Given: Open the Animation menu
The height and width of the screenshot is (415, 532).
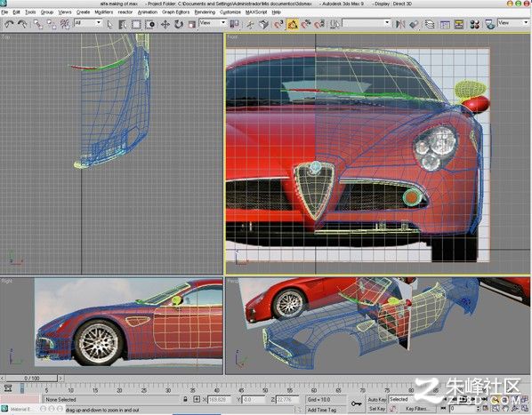Looking at the screenshot, I should (148, 12).
